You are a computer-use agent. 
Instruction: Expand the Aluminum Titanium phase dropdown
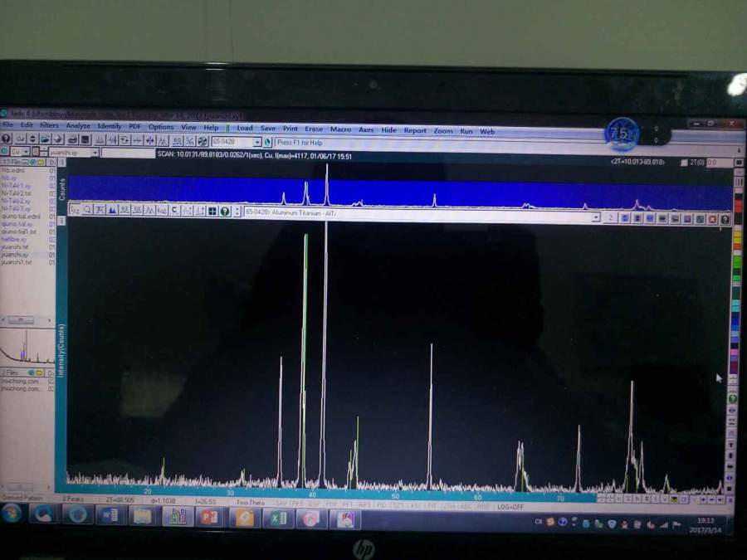595,217
